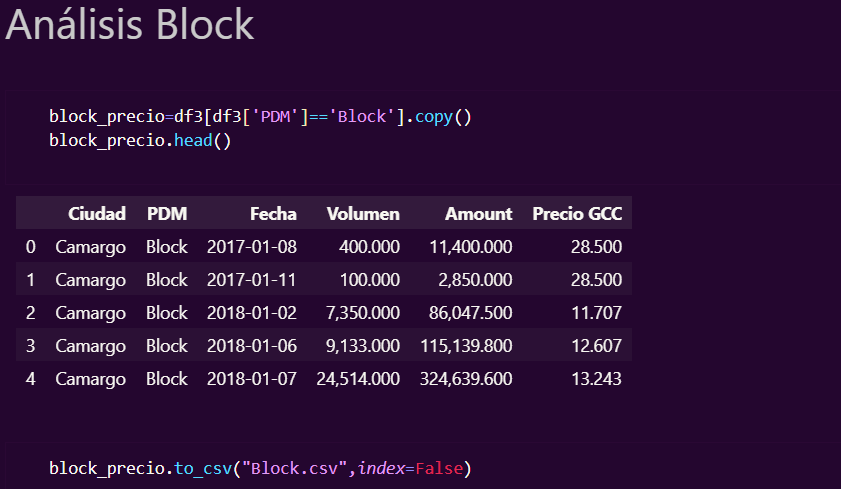Viewport: 841px width, 489px height.
Task: Select the Ciudad column header
Action: coord(97,213)
